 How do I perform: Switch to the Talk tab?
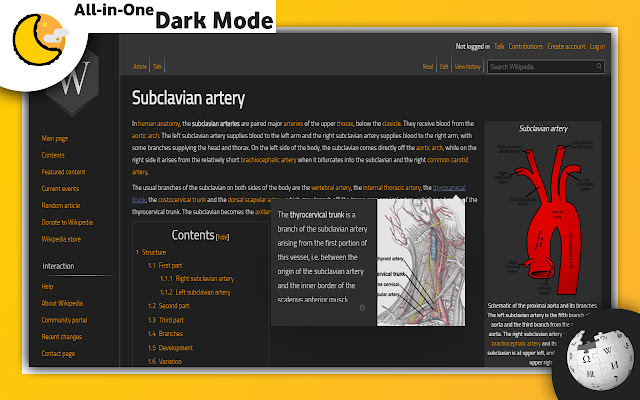(x=158, y=67)
